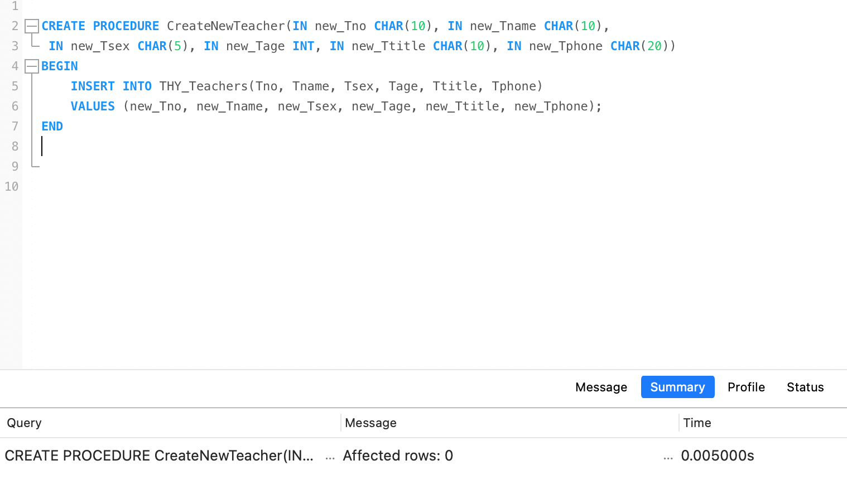Click the Query column header
Viewport: 847px width, 504px height.
coord(25,423)
